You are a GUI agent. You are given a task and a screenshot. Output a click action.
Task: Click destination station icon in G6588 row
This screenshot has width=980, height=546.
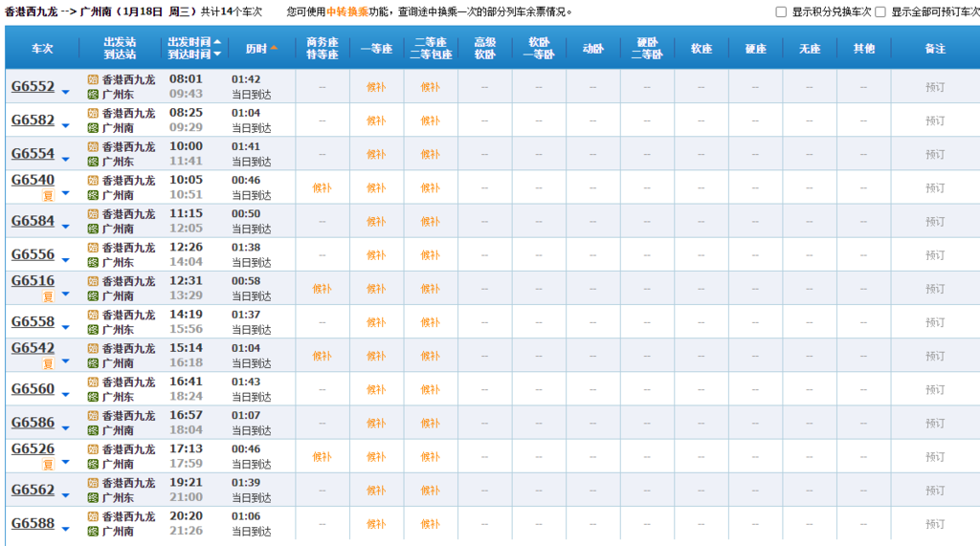(x=93, y=532)
